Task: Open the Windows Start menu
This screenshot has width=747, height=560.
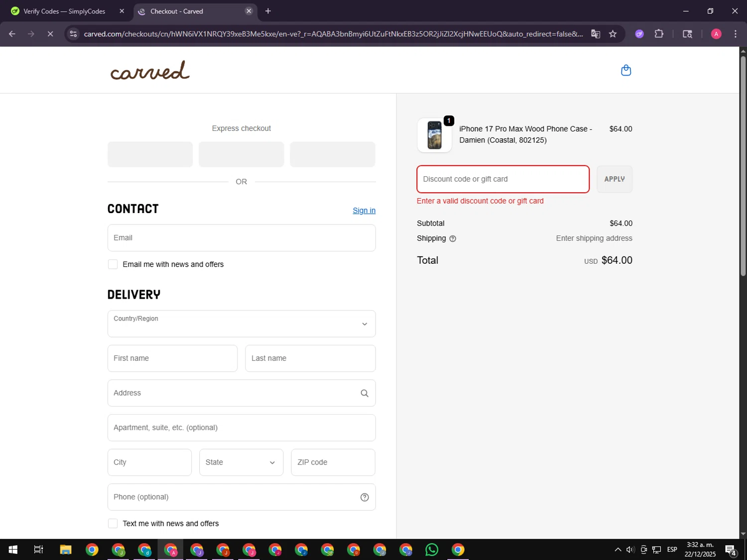Action: pyautogui.click(x=13, y=550)
